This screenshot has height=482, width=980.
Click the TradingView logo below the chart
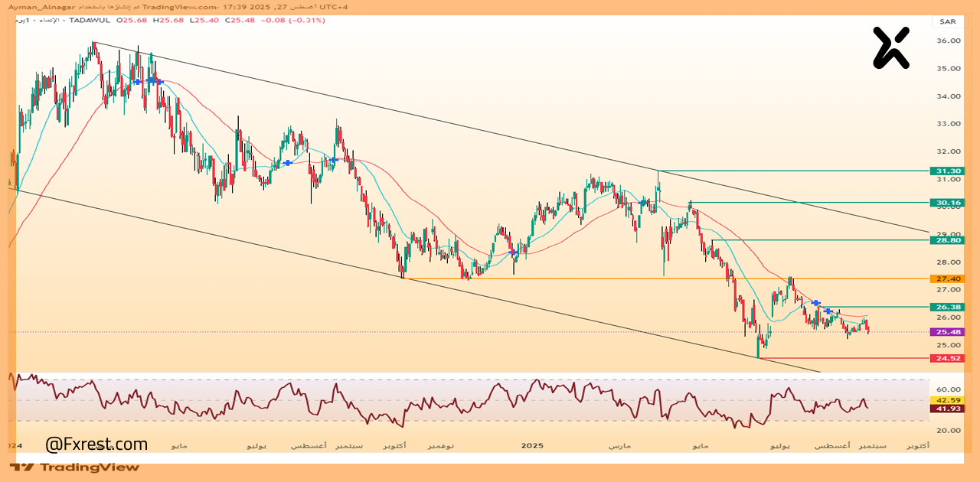coord(75,467)
